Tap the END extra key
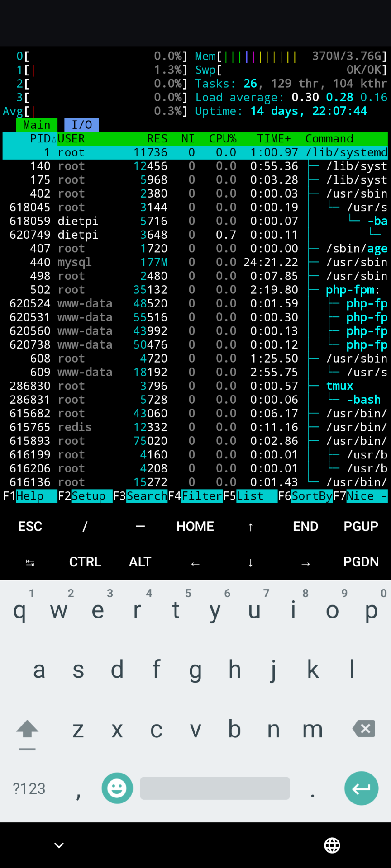Viewport: 391px width, 868px height. coord(305,526)
